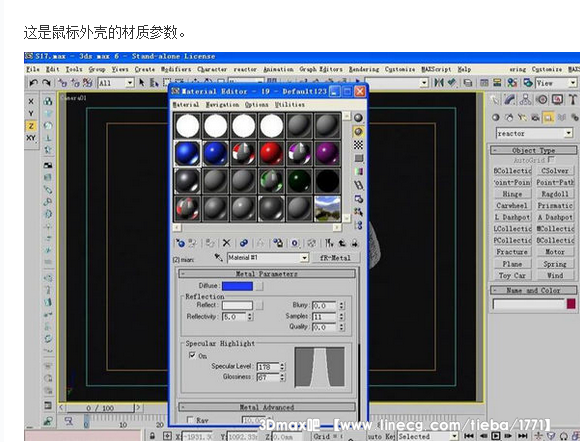Click Show End Result icon
Viewport: 580px width, 442px height.
(329, 243)
